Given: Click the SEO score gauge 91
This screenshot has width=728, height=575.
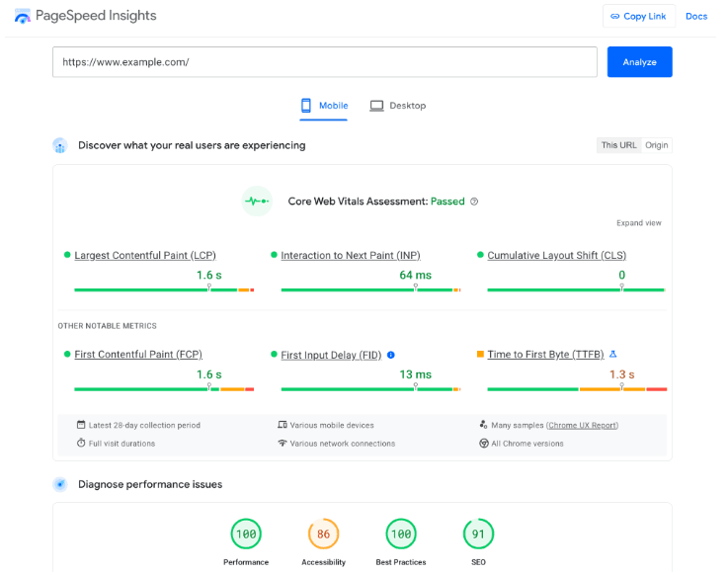Looking at the screenshot, I should click(479, 534).
